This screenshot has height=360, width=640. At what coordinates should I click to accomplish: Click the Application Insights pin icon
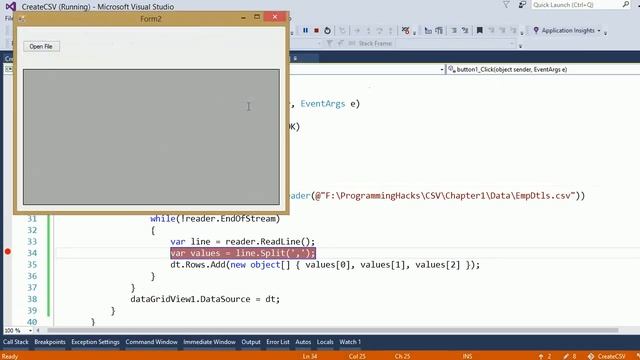pos(536,30)
